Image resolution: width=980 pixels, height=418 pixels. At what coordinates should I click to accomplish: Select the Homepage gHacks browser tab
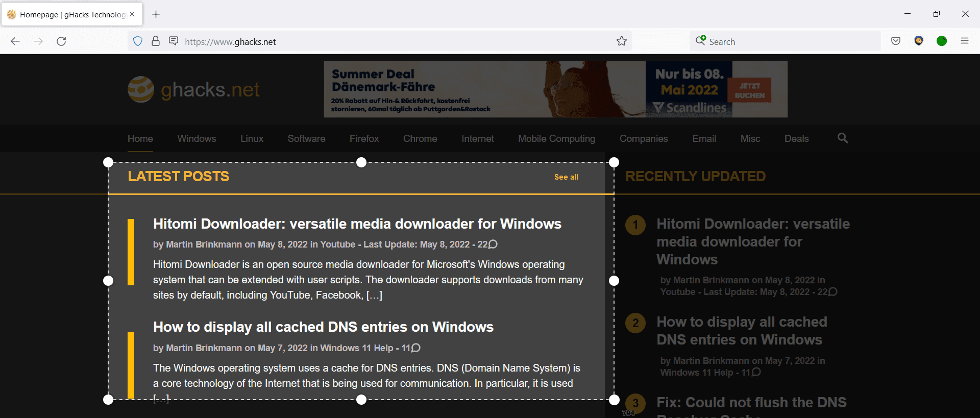click(x=72, y=14)
